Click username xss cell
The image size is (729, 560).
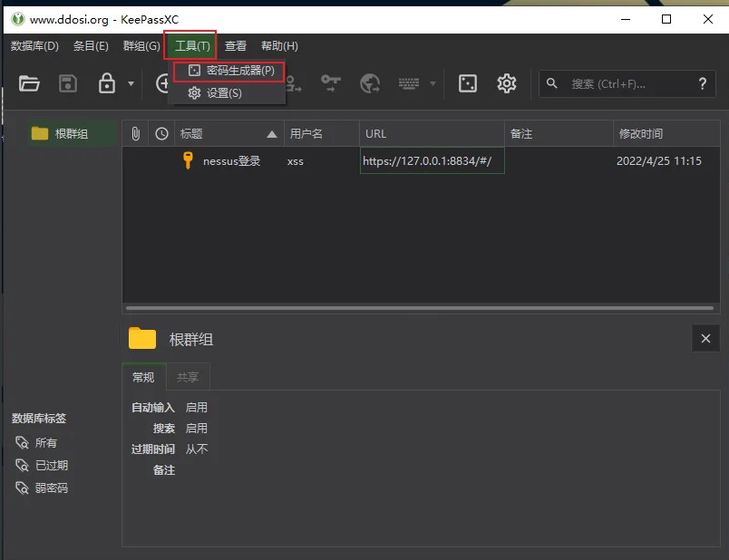(x=296, y=161)
